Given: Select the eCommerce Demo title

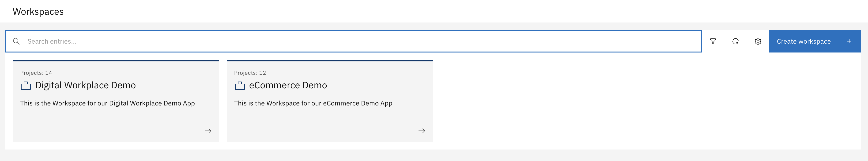Looking at the screenshot, I should [x=288, y=86].
